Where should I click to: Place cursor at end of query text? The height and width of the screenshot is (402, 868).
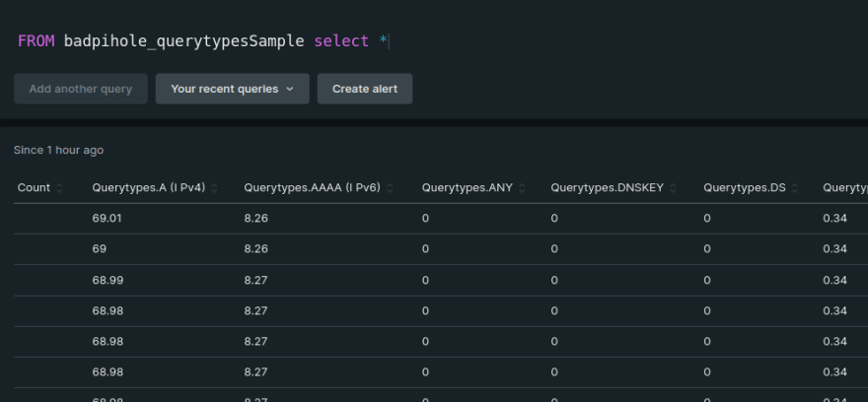pos(390,41)
